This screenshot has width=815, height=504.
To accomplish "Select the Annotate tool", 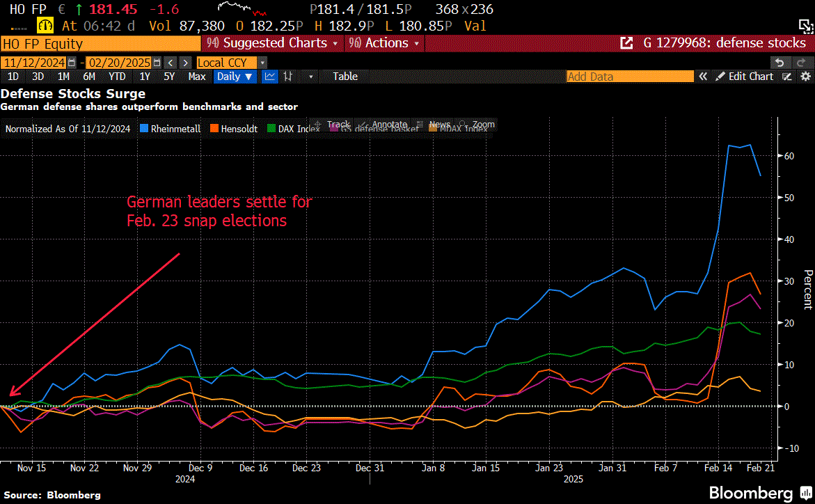I will point(384,125).
